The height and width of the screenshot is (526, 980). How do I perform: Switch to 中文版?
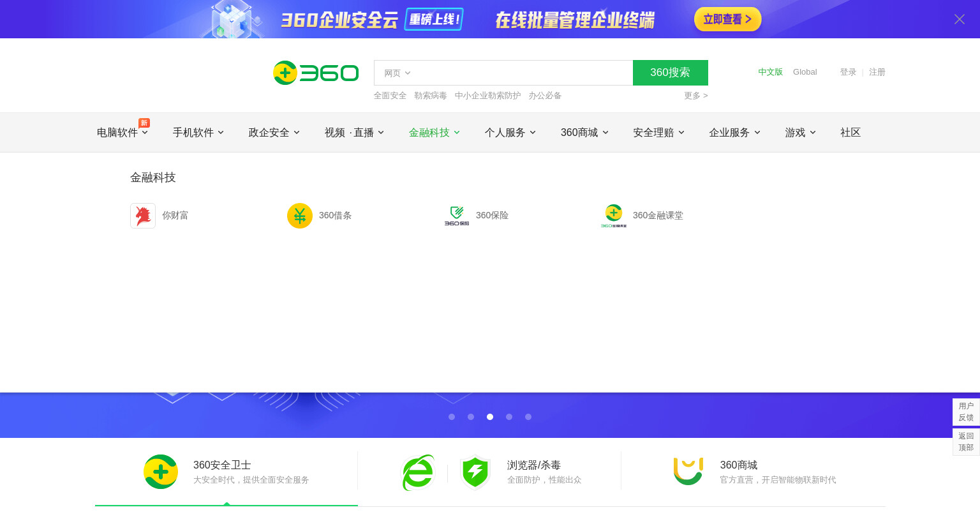click(771, 72)
